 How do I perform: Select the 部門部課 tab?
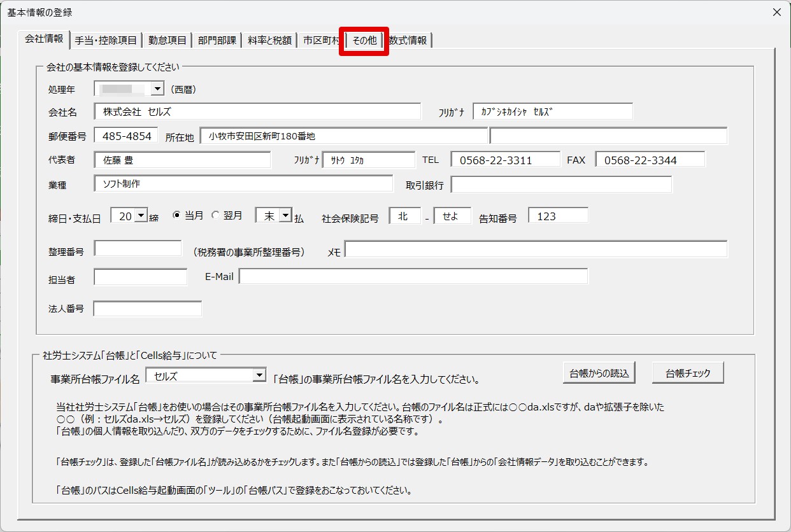[x=217, y=40]
